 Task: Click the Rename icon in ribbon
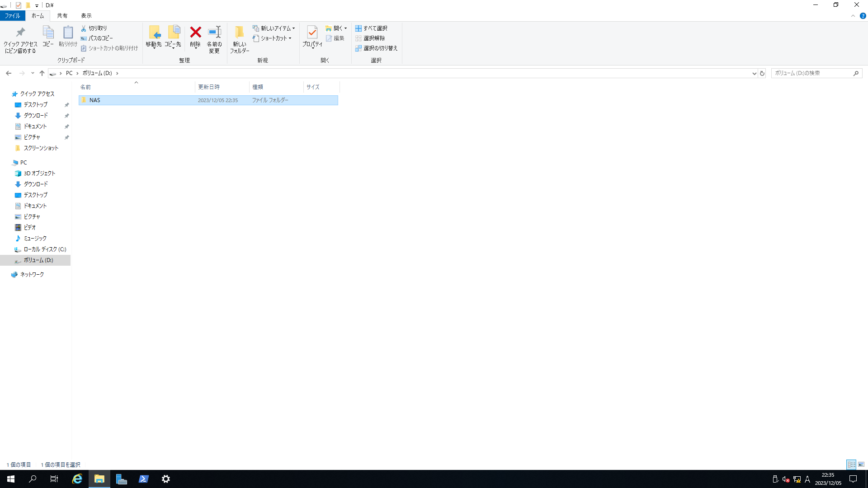coord(214,33)
